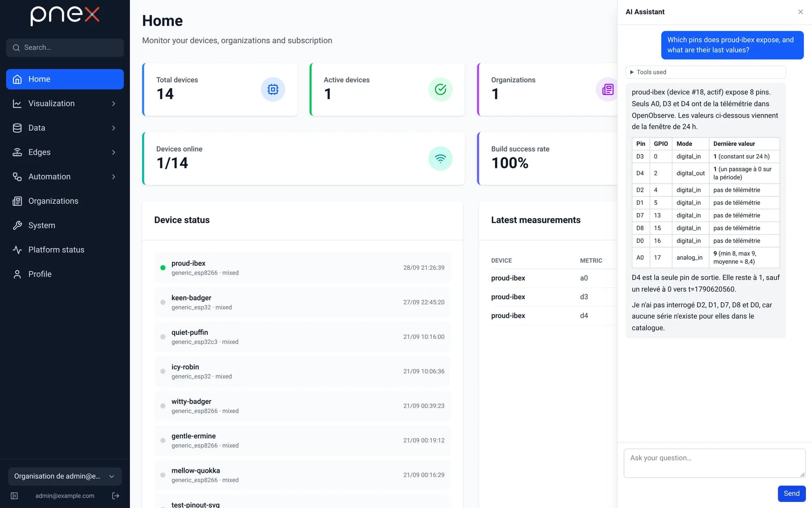This screenshot has height=508, width=812.
Task: Send the assistant message
Action: [792, 493]
